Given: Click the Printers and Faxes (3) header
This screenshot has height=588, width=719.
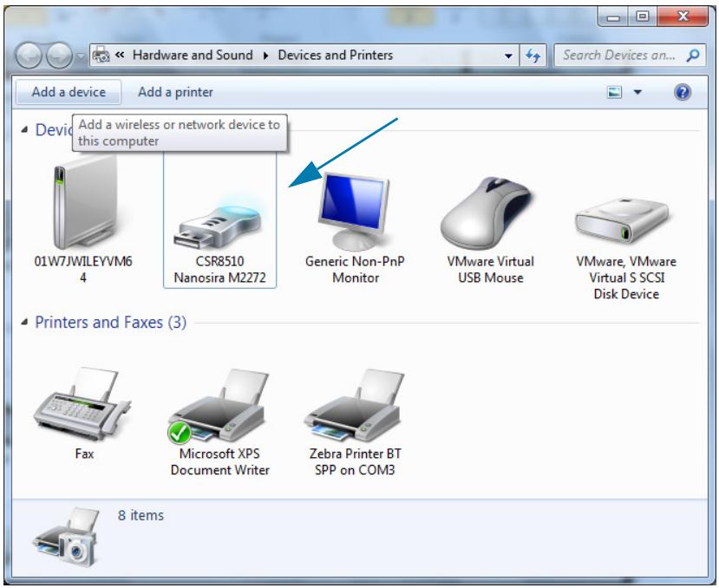Looking at the screenshot, I should click(110, 322).
